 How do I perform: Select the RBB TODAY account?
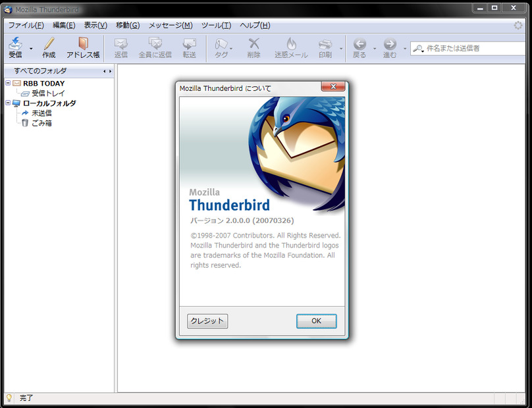tap(43, 84)
